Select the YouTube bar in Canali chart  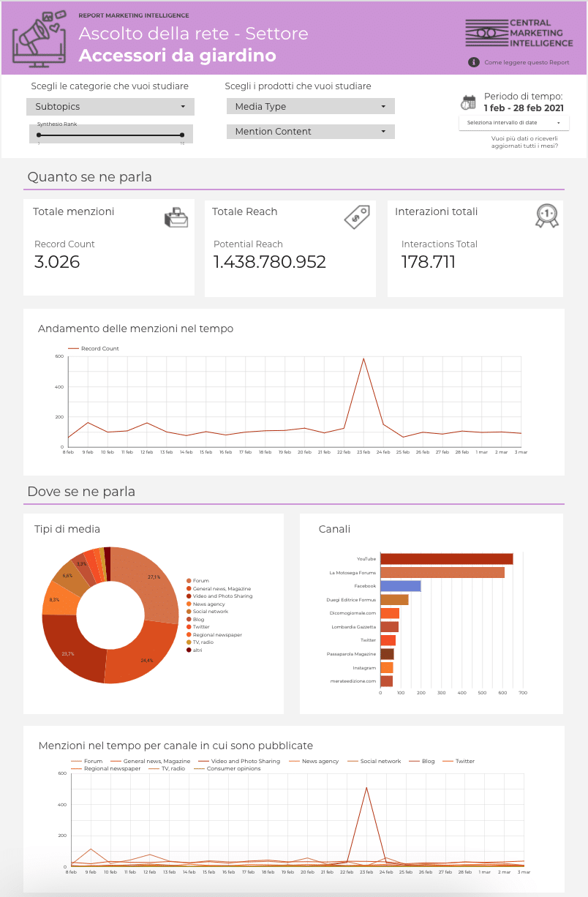click(446, 559)
